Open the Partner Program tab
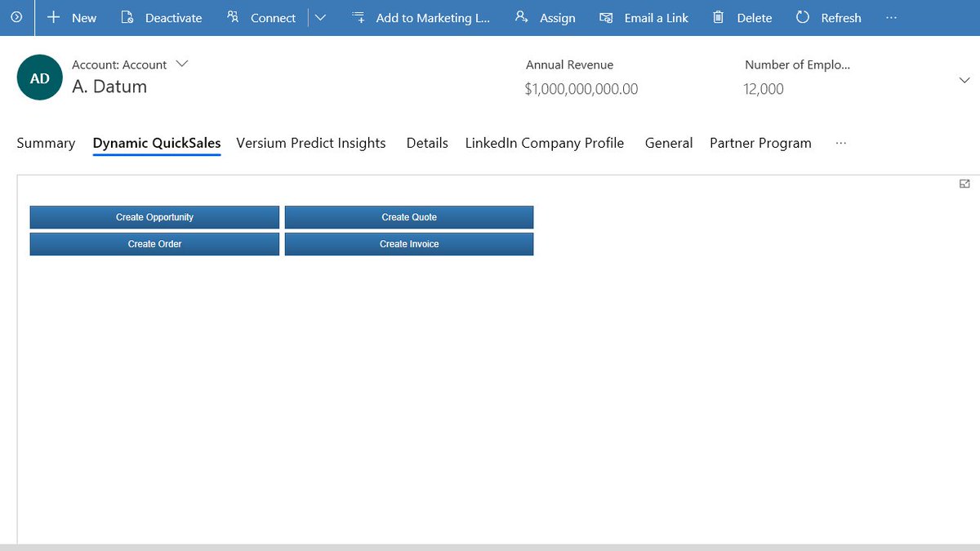The image size is (980, 551). click(760, 143)
